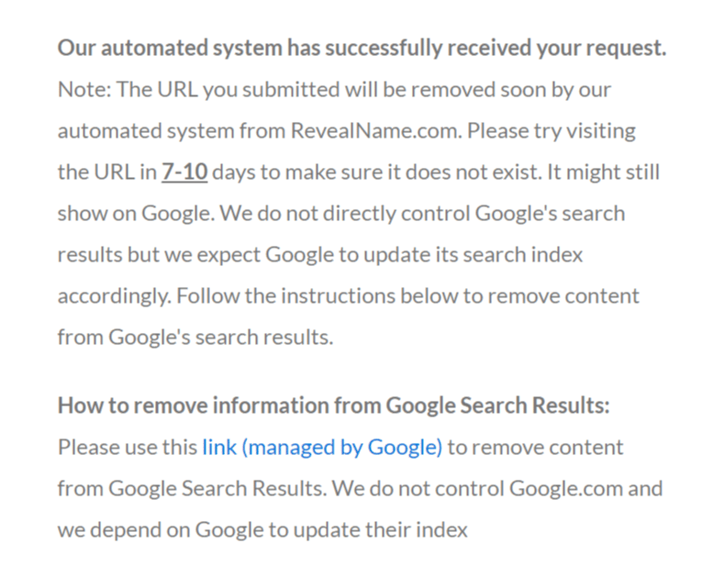Open the link (managed by Google)
Screen dimensions: 702x588
(x=322, y=447)
